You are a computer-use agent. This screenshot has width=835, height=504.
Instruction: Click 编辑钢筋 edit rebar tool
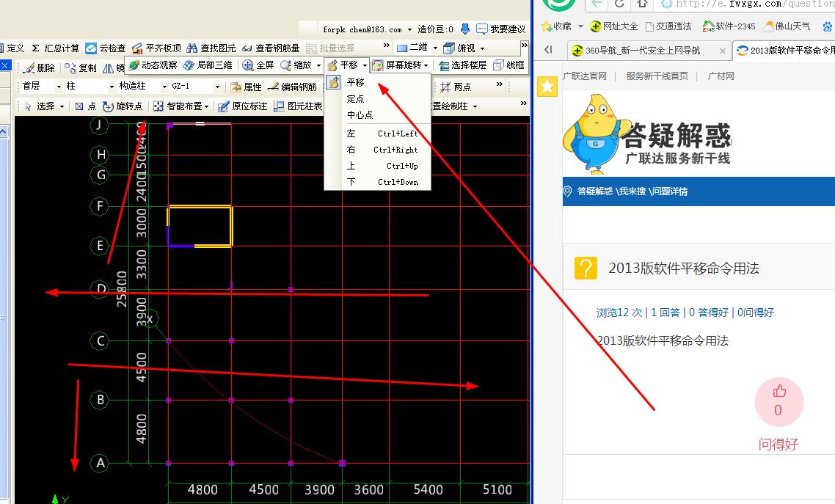(x=292, y=87)
